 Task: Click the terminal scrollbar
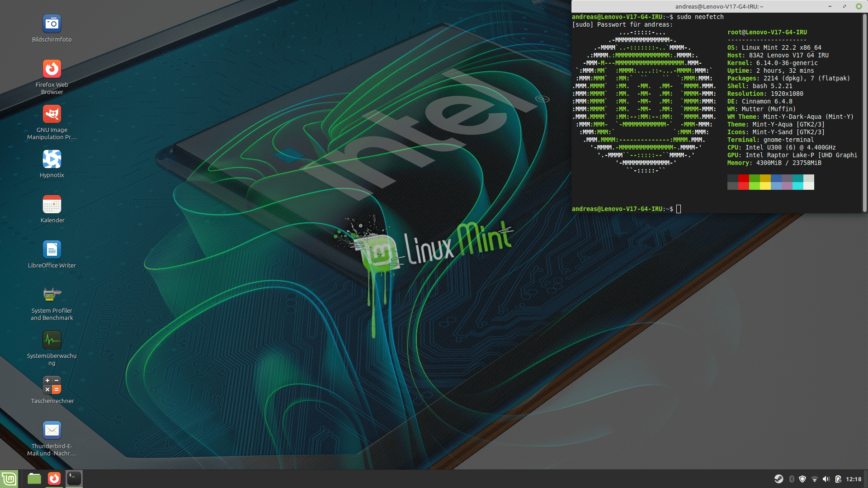(x=864, y=113)
